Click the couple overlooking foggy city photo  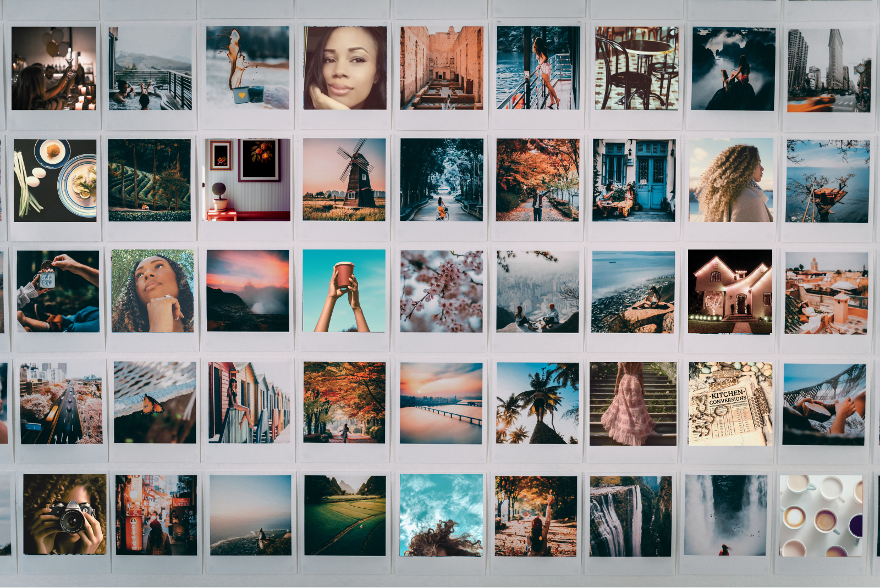pos(538,292)
